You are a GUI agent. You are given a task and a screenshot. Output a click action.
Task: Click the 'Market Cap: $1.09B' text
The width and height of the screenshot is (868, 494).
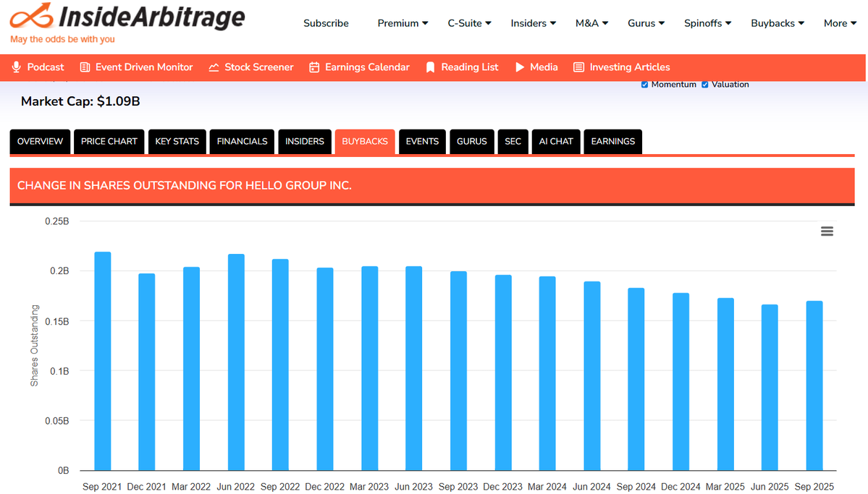(x=80, y=101)
